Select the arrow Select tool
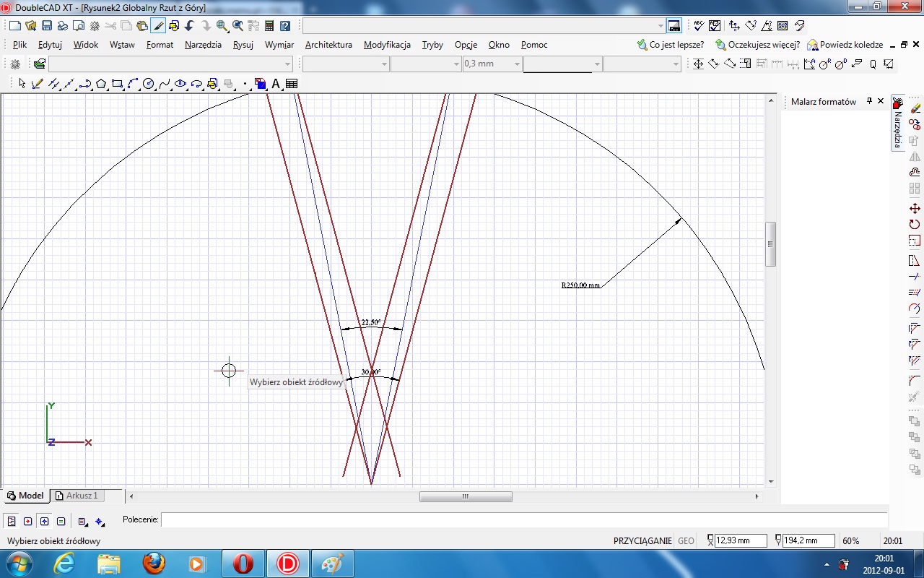The image size is (924, 578). pos(22,84)
